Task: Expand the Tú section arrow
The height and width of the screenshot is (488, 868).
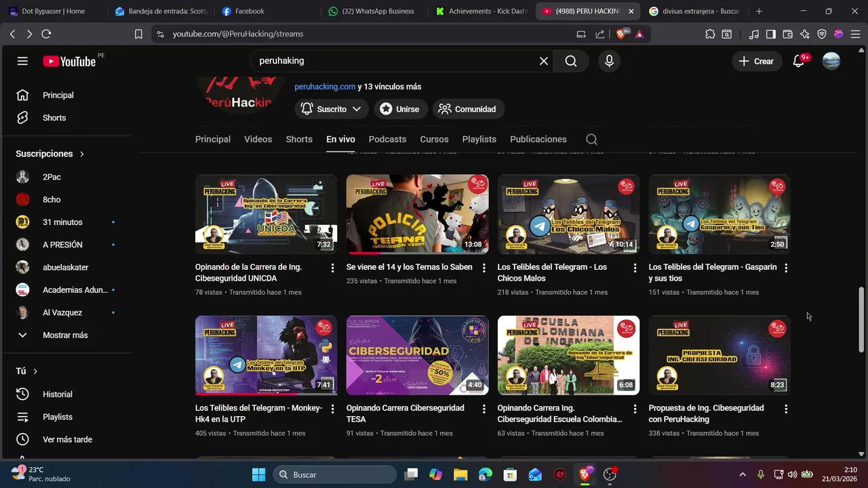Action: point(35,371)
